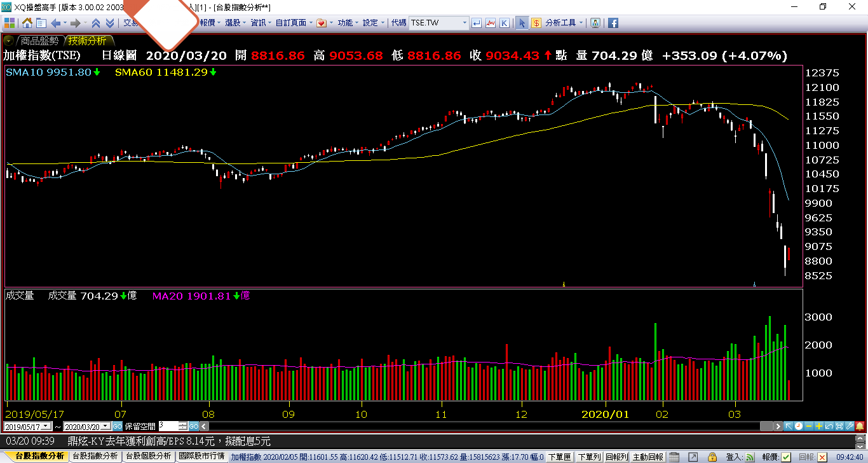Screen dimensions: 868x463
Task: Toggle the 登入 connection status indicator
Action: click(750, 457)
